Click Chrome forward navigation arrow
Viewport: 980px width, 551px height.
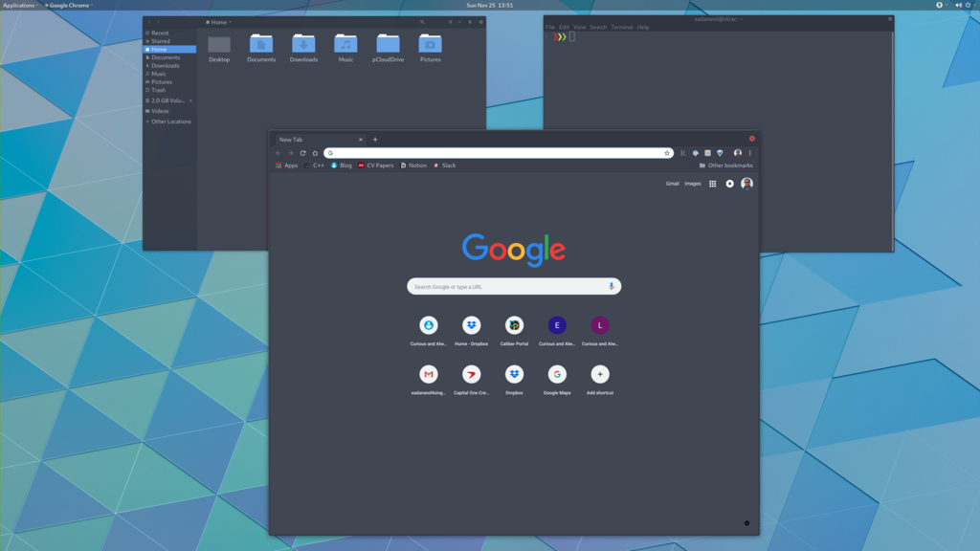[291, 153]
